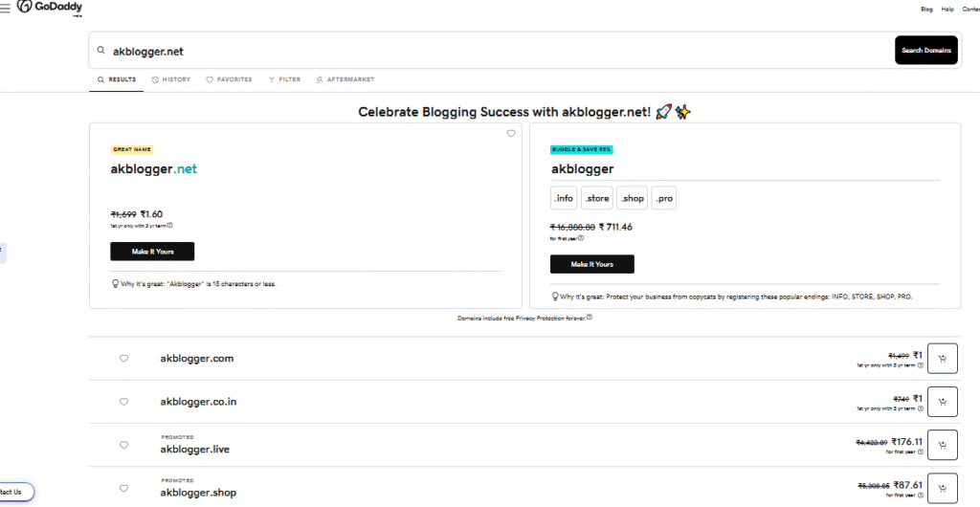The height and width of the screenshot is (507, 980).
Task: Click the ₹711.46 bundle price
Action: point(615,228)
